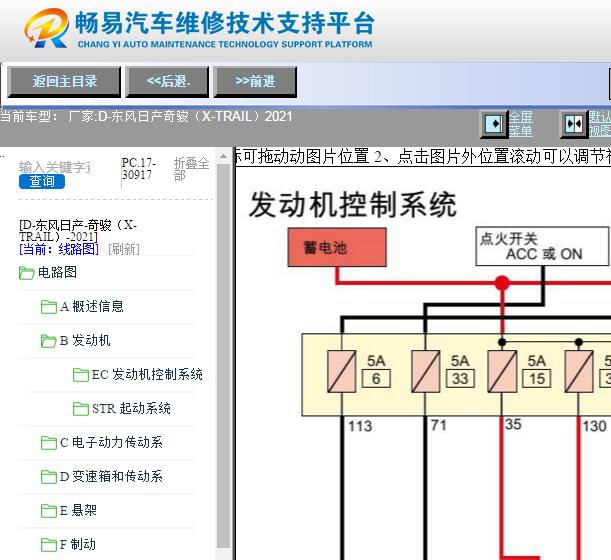611x560 pixels.
Task: Select D 变速箱和传动系 tree item
Action: (111, 476)
